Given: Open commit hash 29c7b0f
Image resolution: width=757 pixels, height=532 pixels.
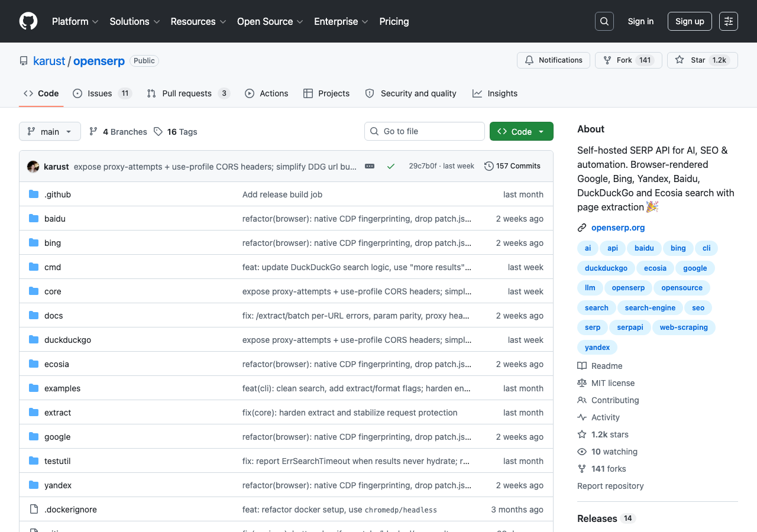Looking at the screenshot, I should [422, 166].
